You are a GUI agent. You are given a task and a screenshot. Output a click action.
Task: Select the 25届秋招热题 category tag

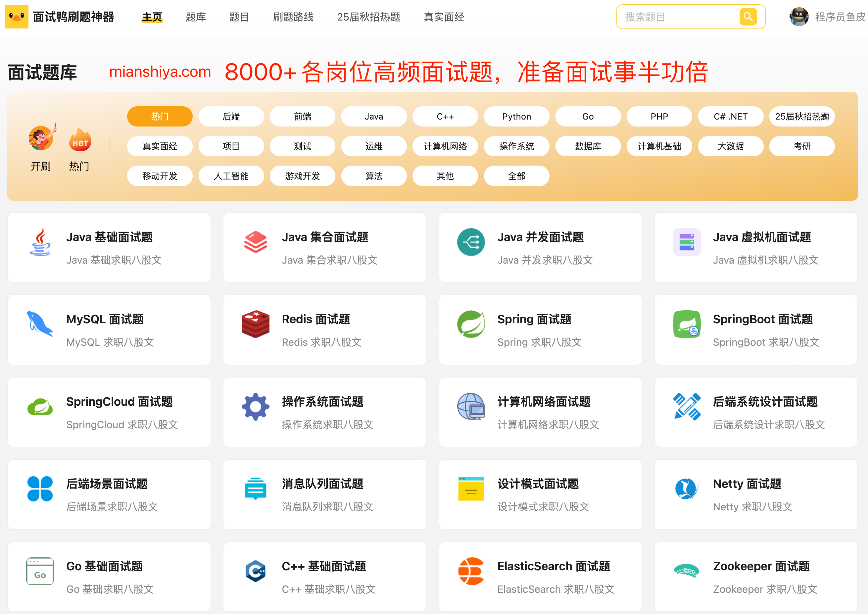pos(802,116)
